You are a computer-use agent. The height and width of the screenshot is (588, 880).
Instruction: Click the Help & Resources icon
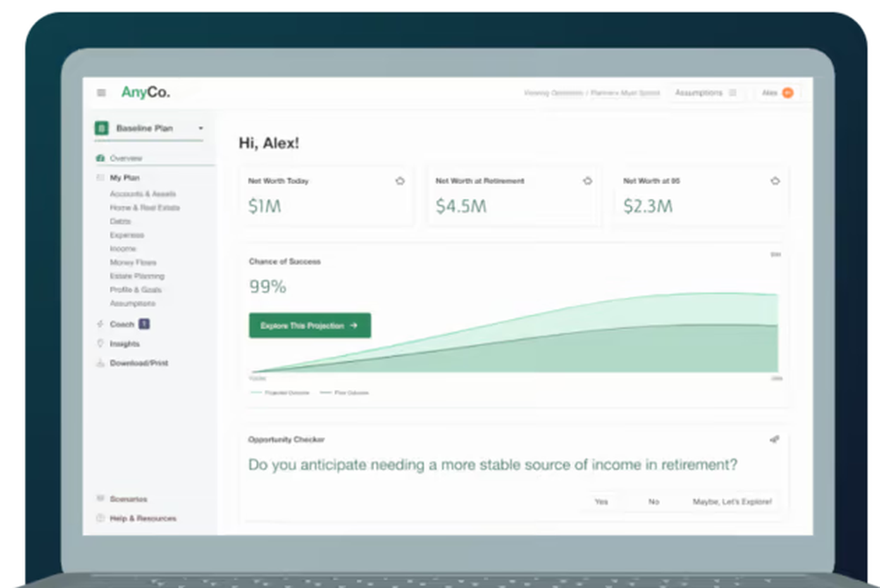(x=100, y=518)
